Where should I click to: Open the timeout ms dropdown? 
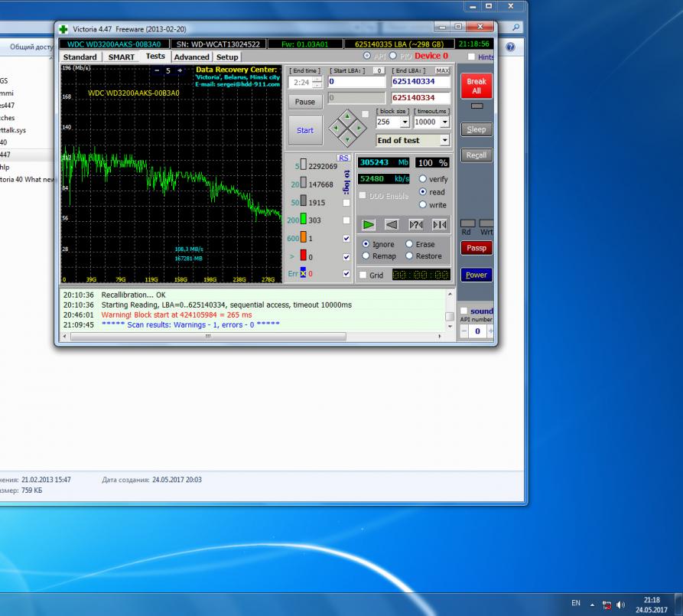(x=444, y=122)
